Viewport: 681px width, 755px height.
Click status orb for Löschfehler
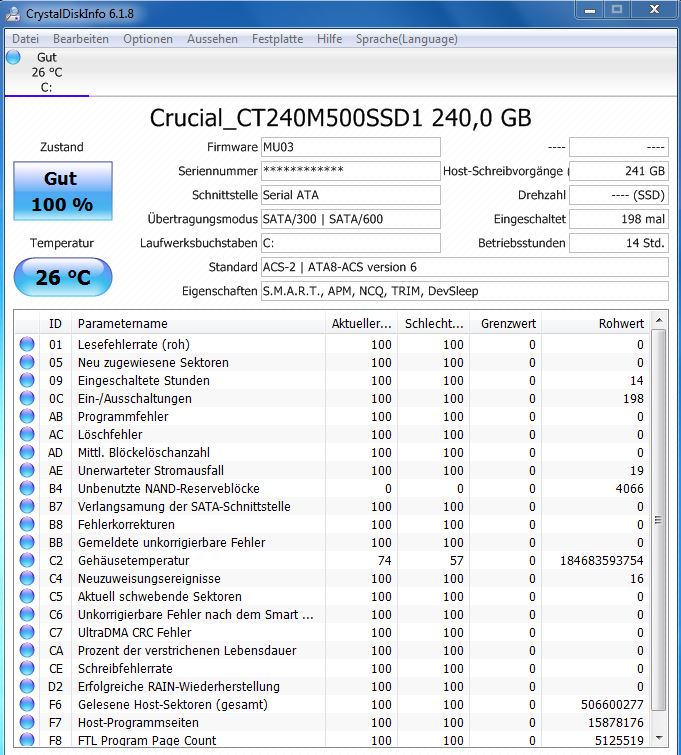pos(27,434)
